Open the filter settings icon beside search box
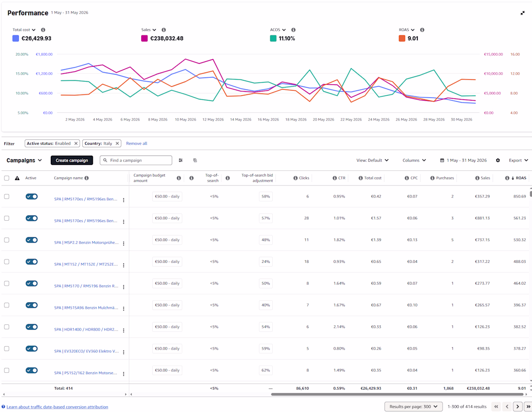Screen dimensions: 532x412 click(181, 160)
